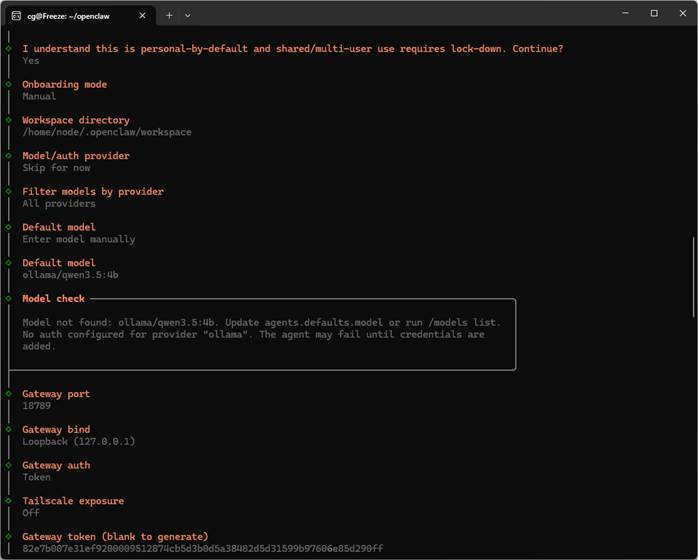
Task: Click the /home/node/.openclaw/workspace path text
Action: tap(107, 132)
